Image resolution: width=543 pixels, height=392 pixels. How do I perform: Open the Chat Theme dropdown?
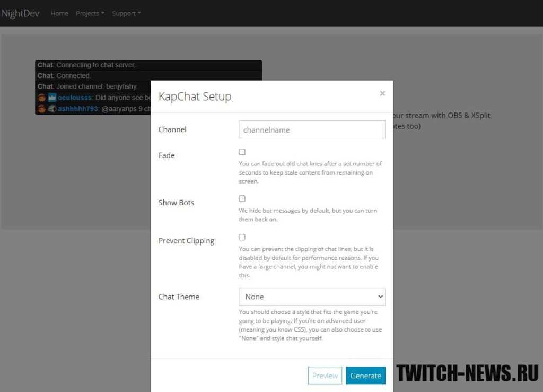pyautogui.click(x=312, y=297)
